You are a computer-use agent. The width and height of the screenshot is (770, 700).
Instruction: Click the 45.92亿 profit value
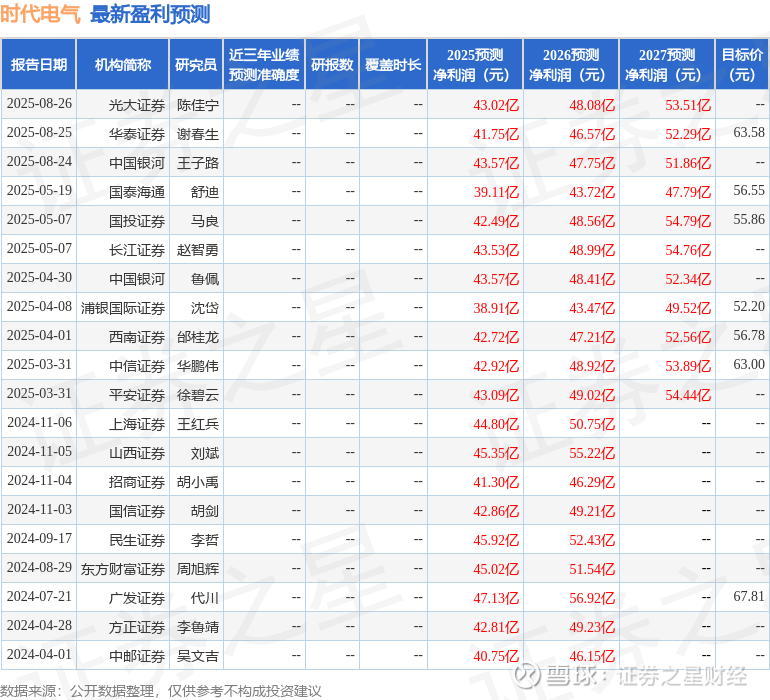[x=496, y=540]
